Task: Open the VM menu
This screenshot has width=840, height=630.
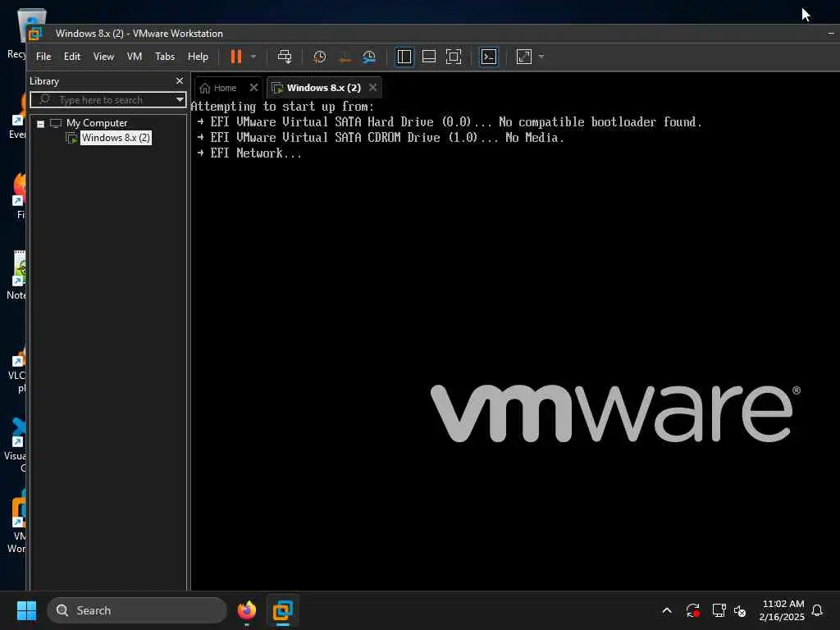Action: pos(134,57)
